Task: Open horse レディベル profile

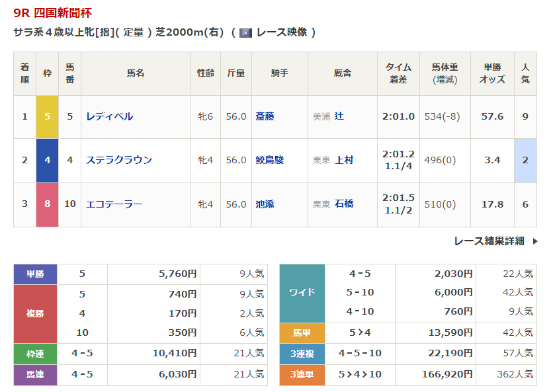Action: point(109,116)
